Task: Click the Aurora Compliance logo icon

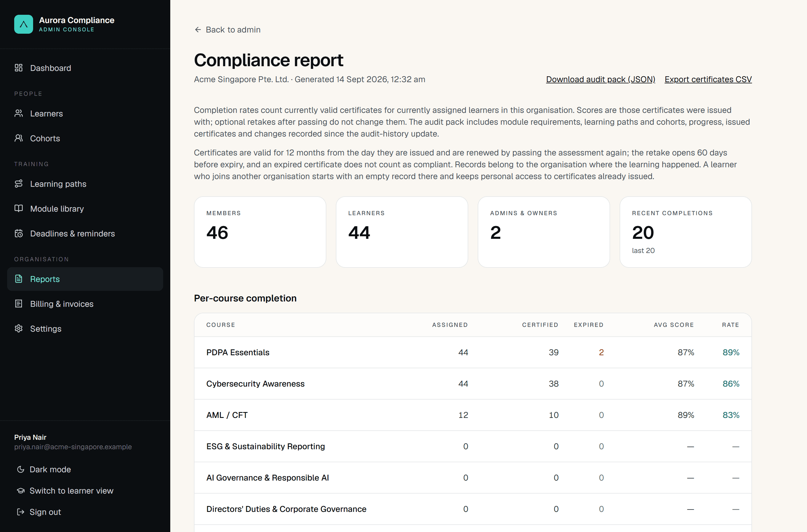Action: 23,24
